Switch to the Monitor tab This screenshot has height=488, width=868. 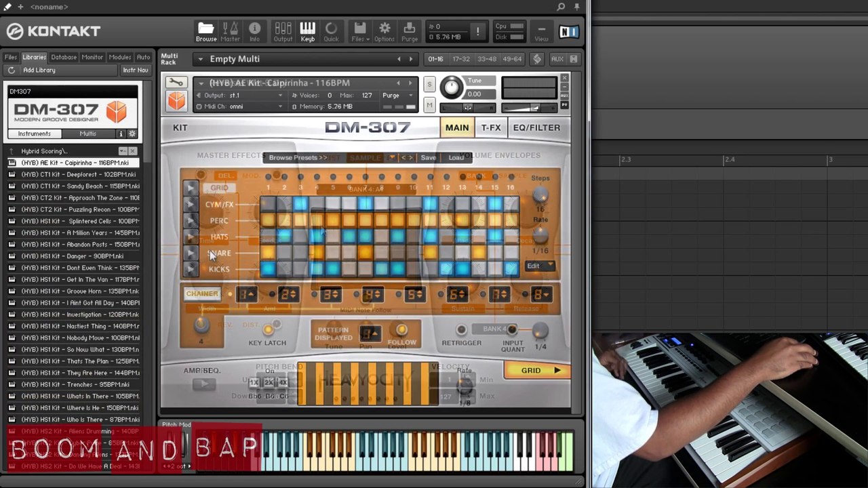click(92, 58)
